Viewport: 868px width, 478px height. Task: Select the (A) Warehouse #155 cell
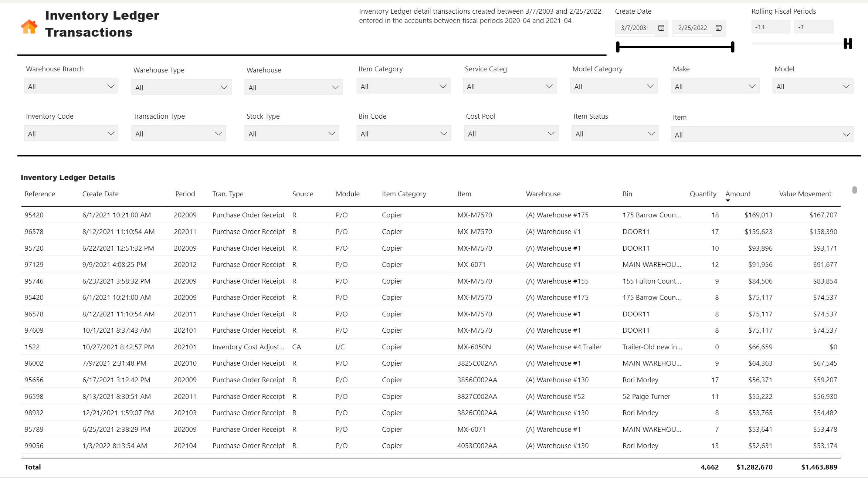(x=557, y=281)
